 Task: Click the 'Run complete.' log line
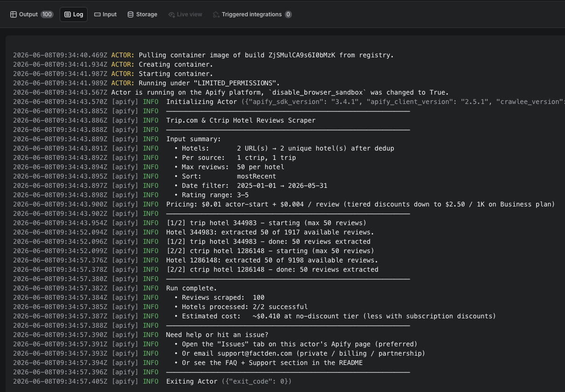(115, 288)
